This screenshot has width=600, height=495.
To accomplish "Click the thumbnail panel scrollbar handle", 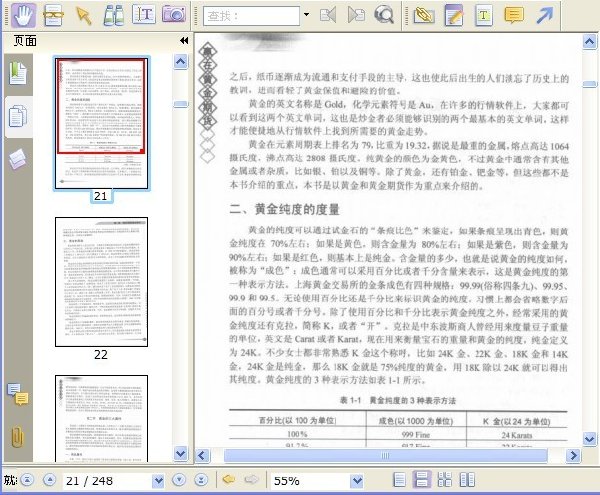I will click(181, 104).
